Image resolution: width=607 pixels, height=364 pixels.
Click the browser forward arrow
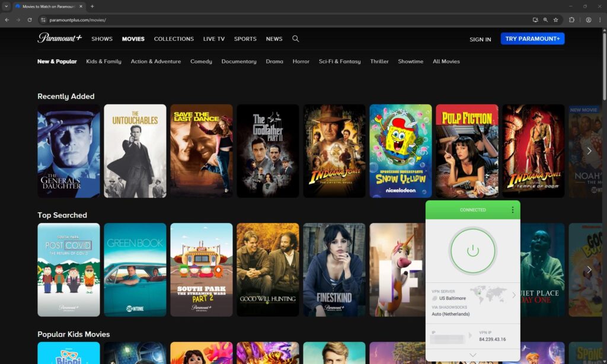(18, 20)
